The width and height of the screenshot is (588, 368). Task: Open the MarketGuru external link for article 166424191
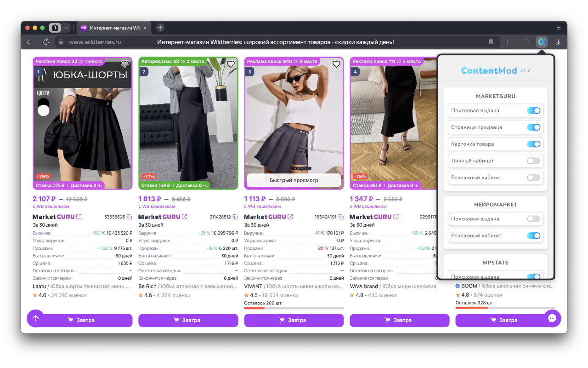(x=290, y=217)
